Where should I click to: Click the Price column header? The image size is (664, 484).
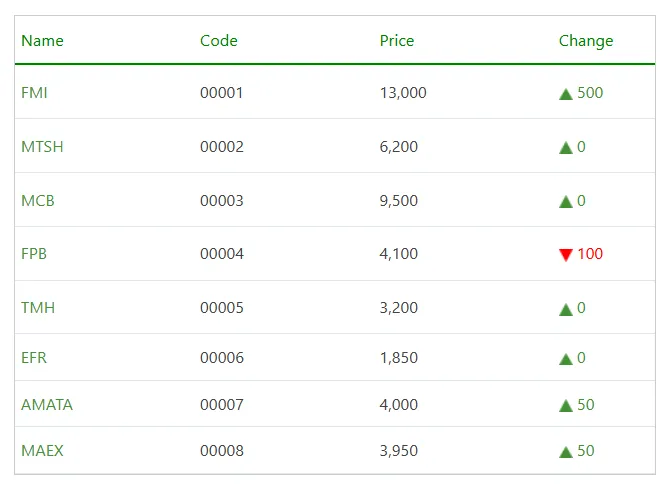(x=397, y=41)
